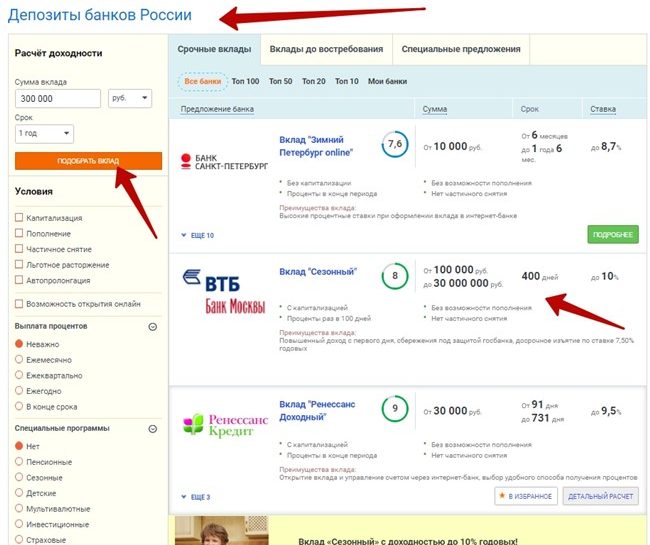Check the Автопролонгация option
650x545 pixels.
[x=19, y=280]
